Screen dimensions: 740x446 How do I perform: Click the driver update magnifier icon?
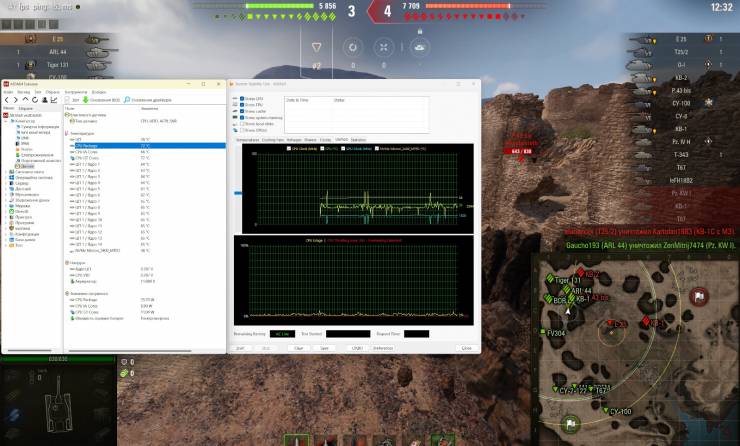click(x=127, y=100)
